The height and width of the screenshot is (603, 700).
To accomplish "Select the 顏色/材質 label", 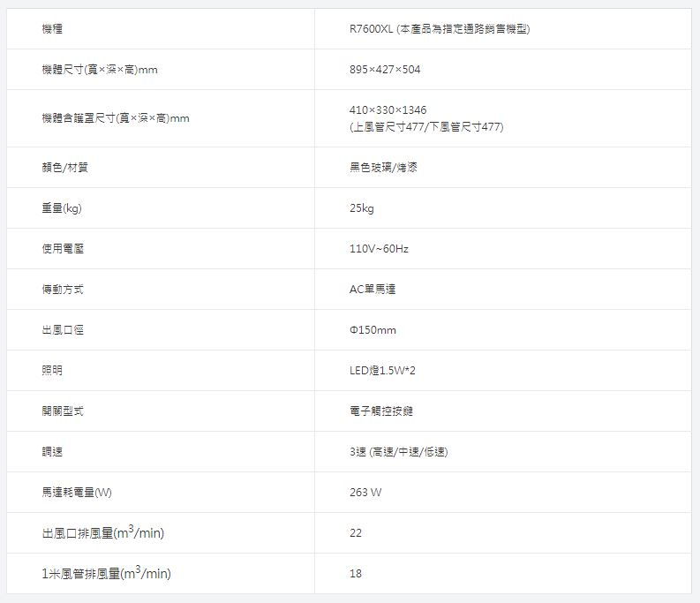I will [x=64, y=168].
